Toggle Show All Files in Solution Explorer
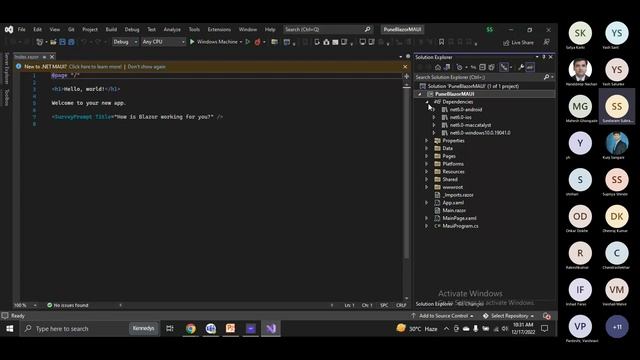The image size is (640, 360). click(x=491, y=67)
